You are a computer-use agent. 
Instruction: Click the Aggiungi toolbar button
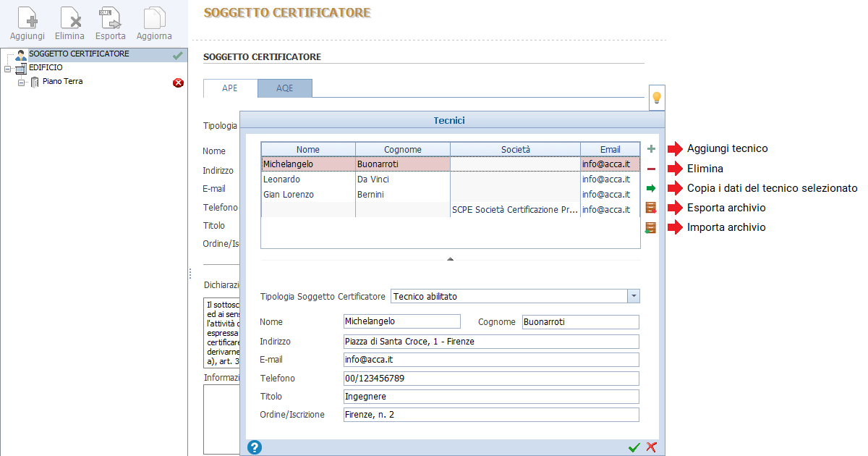27,23
